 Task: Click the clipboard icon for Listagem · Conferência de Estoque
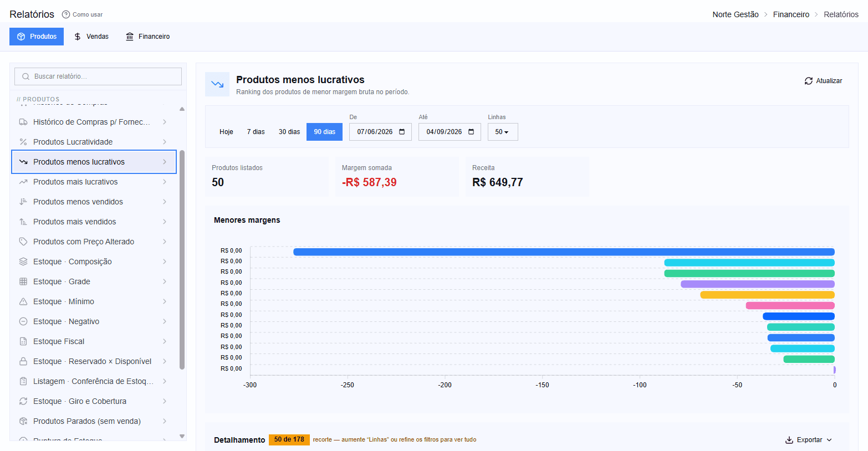(x=23, y=381)
